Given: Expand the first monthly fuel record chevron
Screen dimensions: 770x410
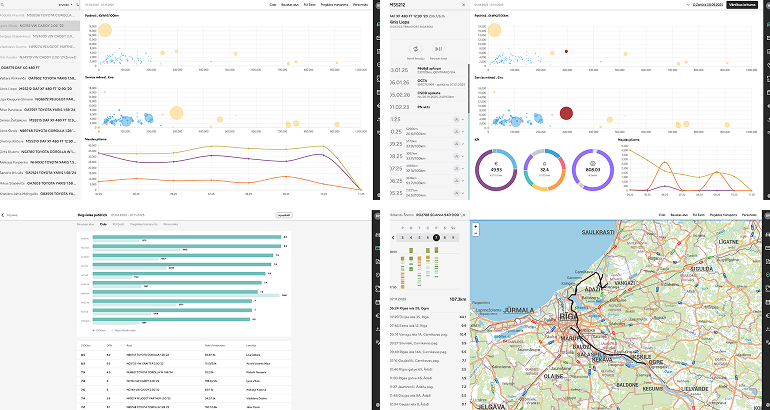Looking at the screenshot, I should pyautogui.click(x=463, y=118).
